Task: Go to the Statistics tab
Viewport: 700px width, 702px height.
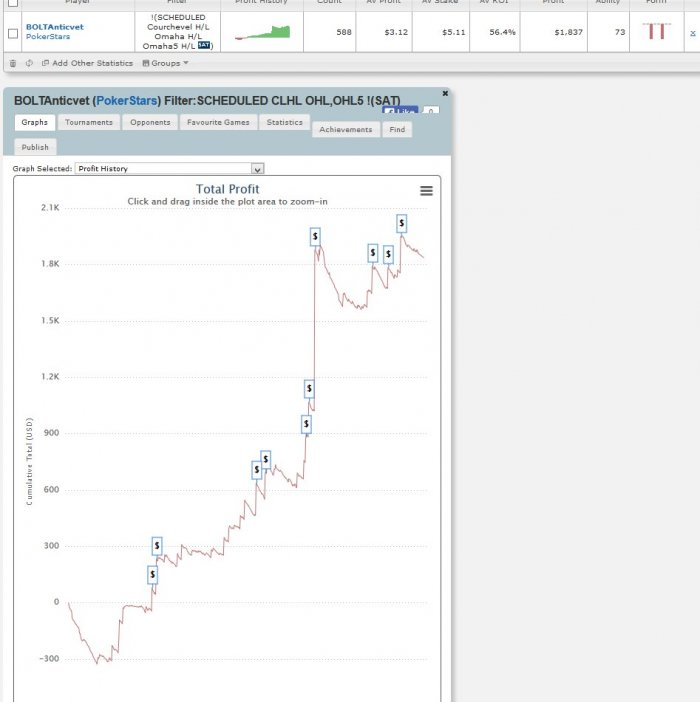Action: click(284, 122)
